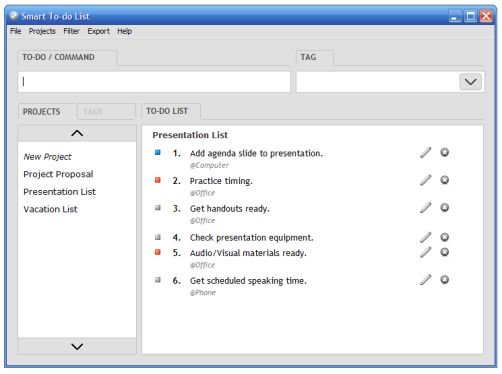Create a 'New Project' entry

[x=47, y=157]
